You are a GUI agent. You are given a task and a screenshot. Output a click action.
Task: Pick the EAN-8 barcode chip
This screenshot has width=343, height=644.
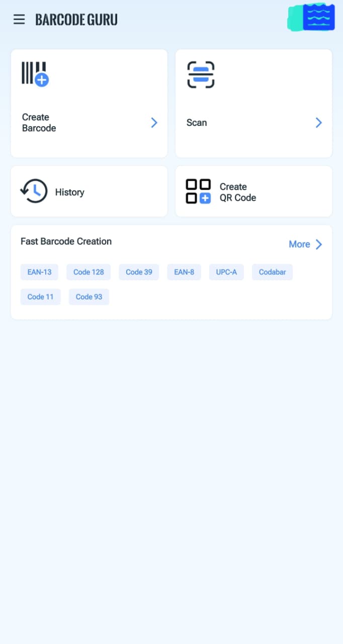[x=184, y=272]
